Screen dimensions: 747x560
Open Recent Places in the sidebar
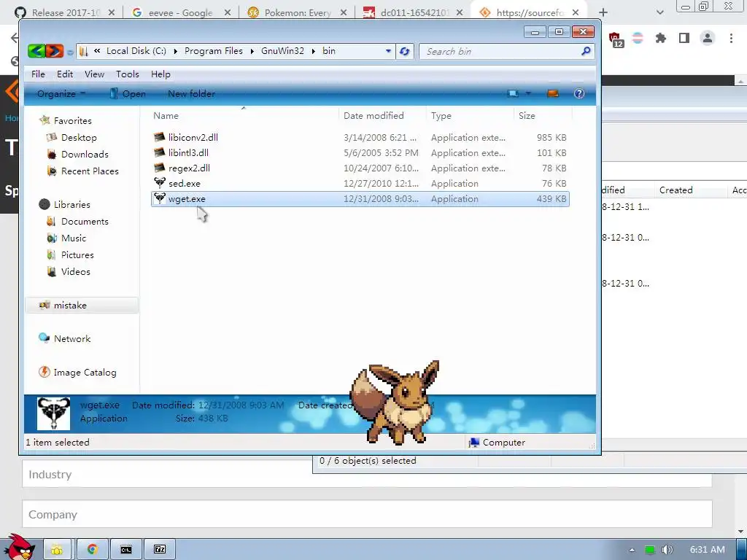(x=90, y=171)
